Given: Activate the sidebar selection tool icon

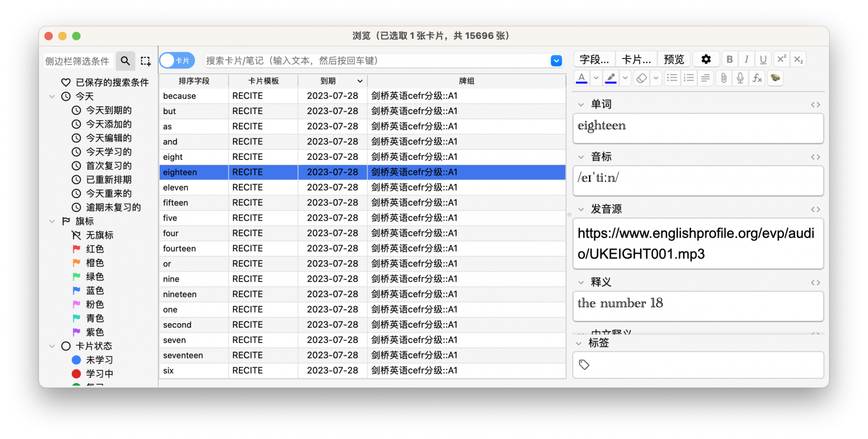Looking at the screenshot, I should pyautogui.click(x=145, y=61).
